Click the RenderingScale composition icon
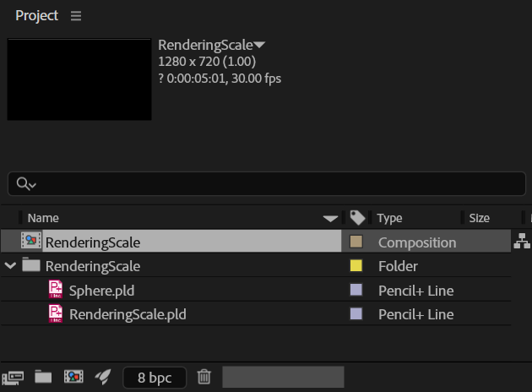 coord(31,240)
